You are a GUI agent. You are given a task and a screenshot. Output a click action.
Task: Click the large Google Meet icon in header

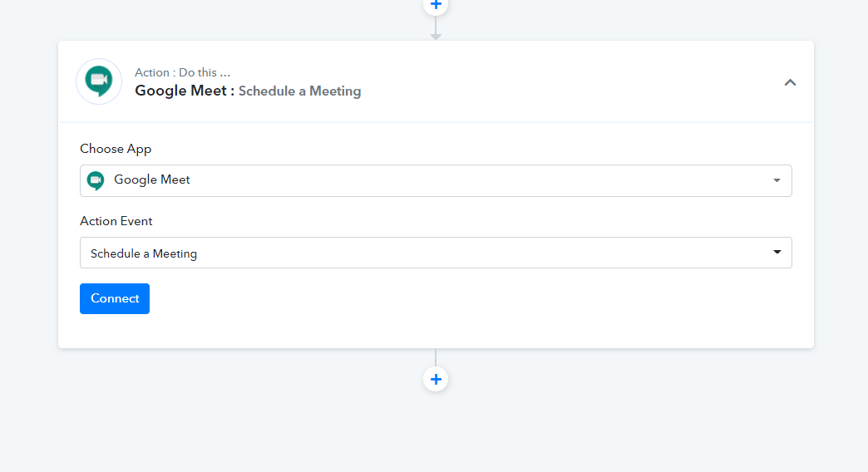99,81
